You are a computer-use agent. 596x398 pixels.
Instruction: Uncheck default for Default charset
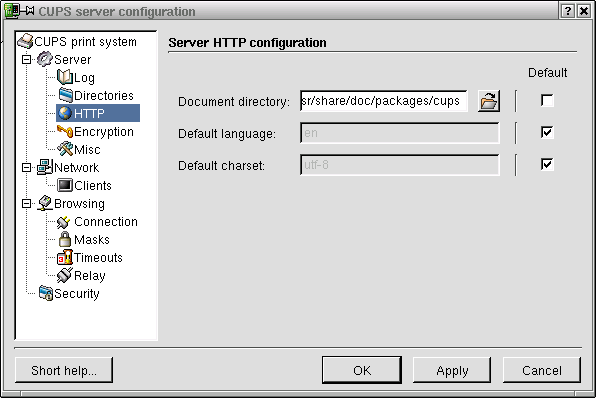[547, 164]
